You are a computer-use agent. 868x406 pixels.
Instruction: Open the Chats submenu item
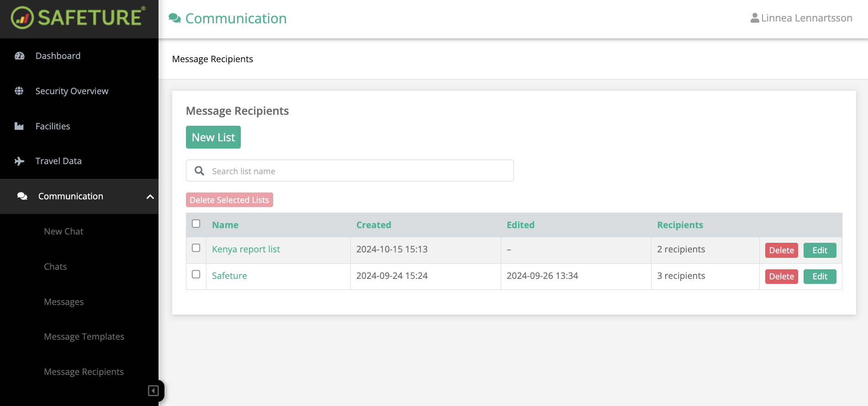tap(55, 267)
